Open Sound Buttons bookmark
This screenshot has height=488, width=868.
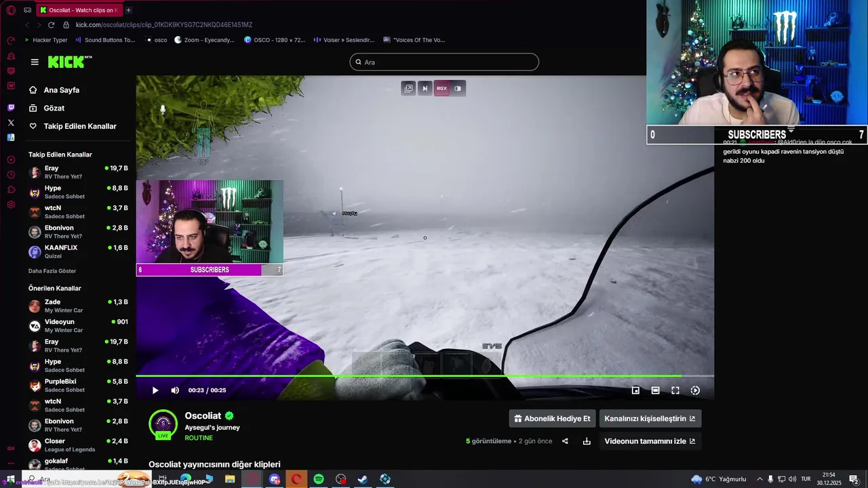pos(105,40)
